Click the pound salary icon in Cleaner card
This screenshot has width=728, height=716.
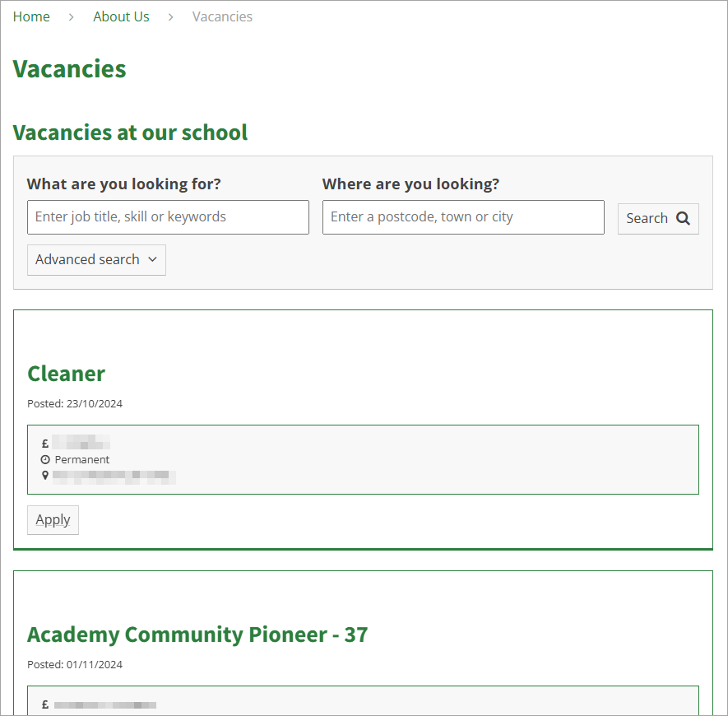tap(45, 444)
